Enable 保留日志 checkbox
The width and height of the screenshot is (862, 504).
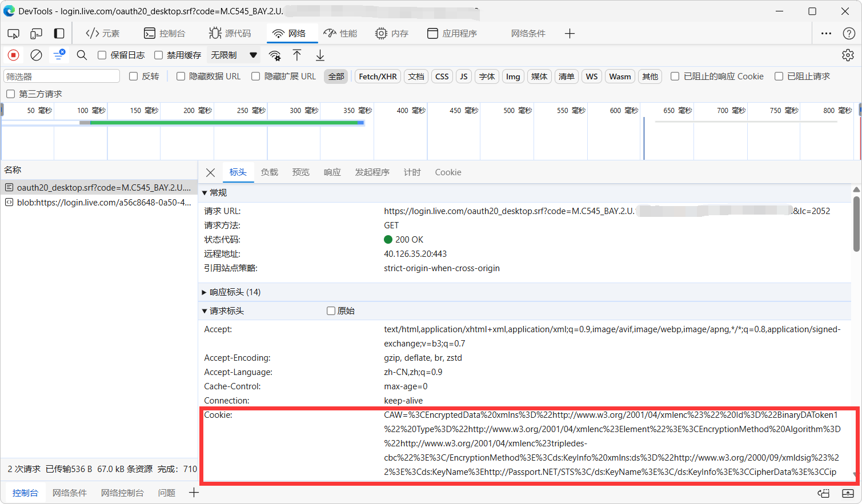point(102,55)
